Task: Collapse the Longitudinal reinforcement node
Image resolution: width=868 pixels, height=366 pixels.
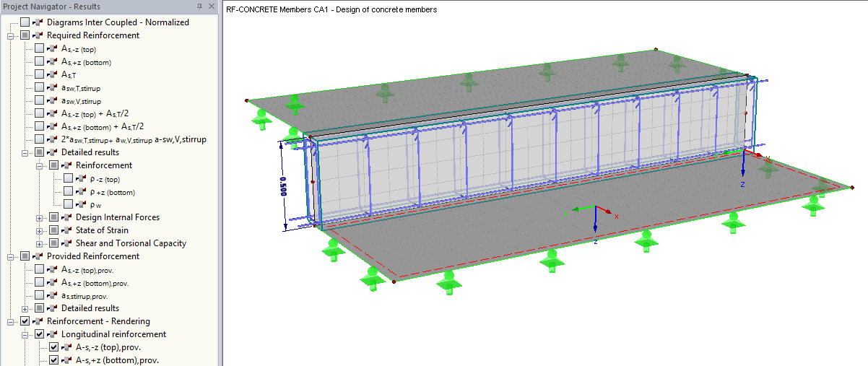Action: [x=25, y=334]
